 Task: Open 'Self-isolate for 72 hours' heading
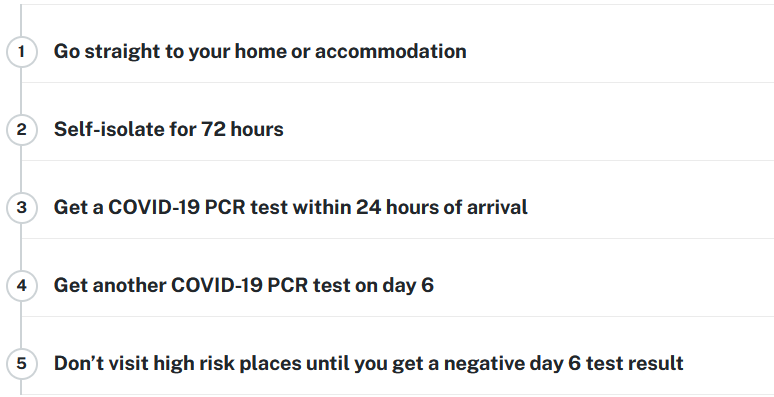168,129
